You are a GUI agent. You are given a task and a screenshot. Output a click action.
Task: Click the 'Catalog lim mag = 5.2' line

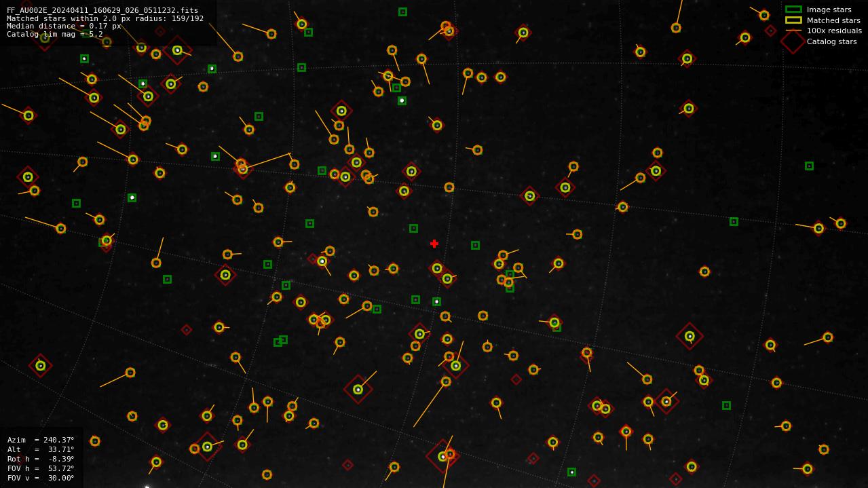55,34
